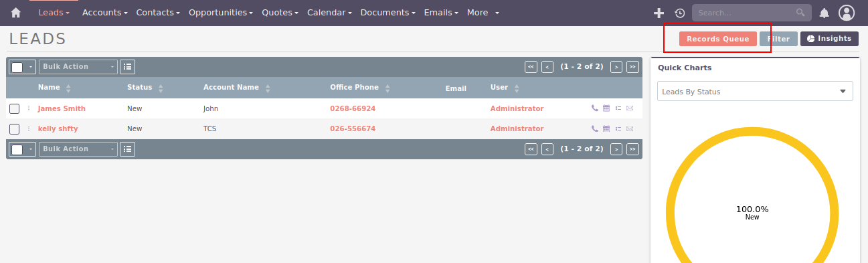
Task: Toggle select-all checkbox in top toolbar
Action: click(x=17, y=67)
